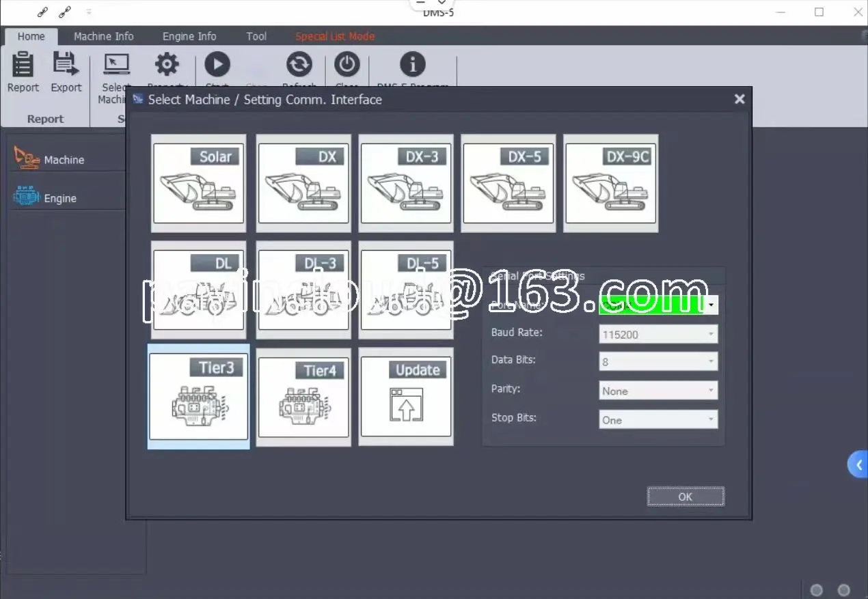
Task: Open DMS-5 Program info icon
Action: pyautogui.click(x=413, y=64)
